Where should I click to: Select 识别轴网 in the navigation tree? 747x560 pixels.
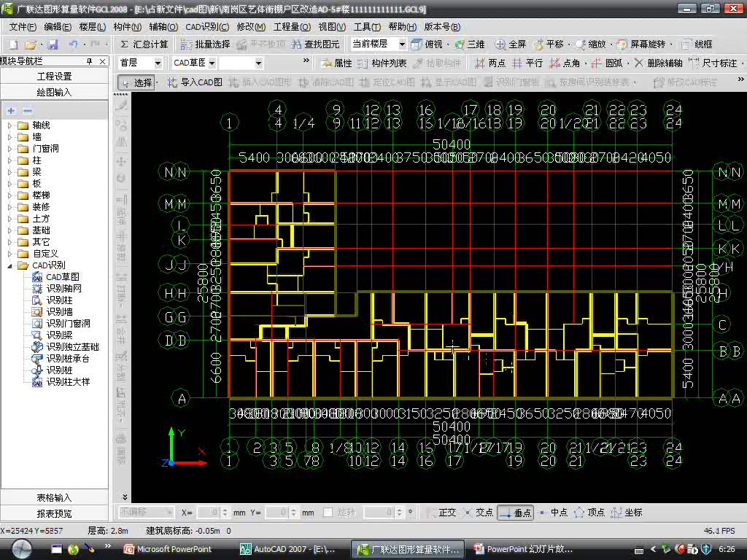pyautogui.click(x=64, y=289)
